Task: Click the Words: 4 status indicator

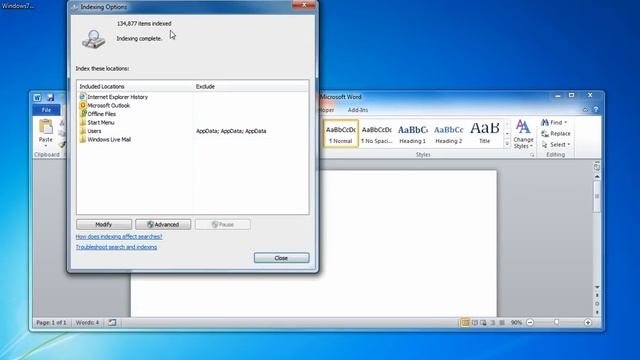Action: (x=87, y=322)
